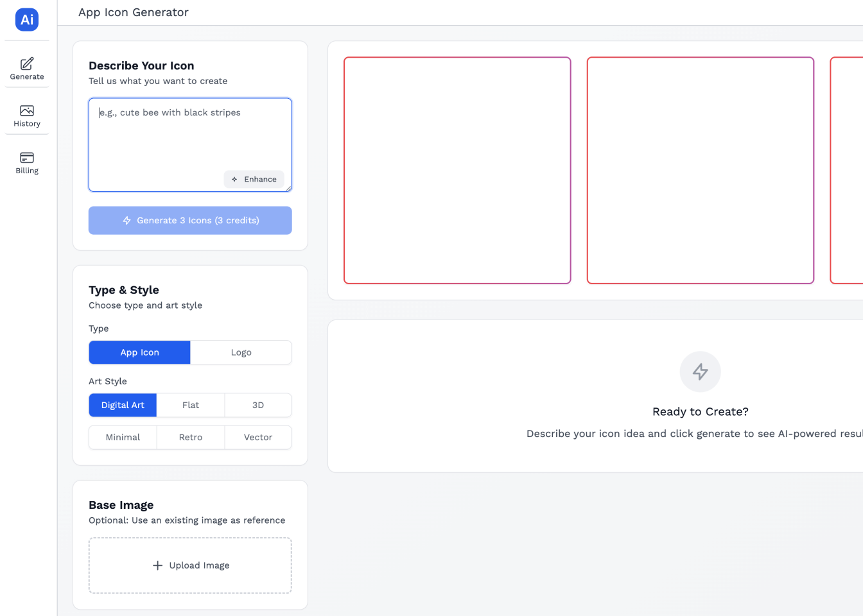Select the Logo type

pyautogui.click(x=241, y=352)
